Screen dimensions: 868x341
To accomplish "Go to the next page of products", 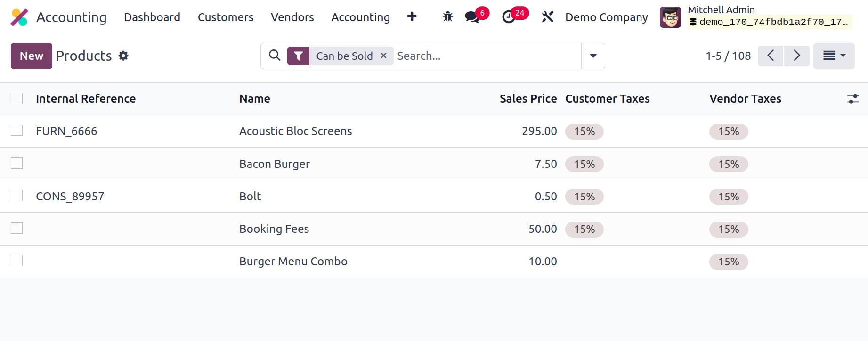I will tap(796, 56).
